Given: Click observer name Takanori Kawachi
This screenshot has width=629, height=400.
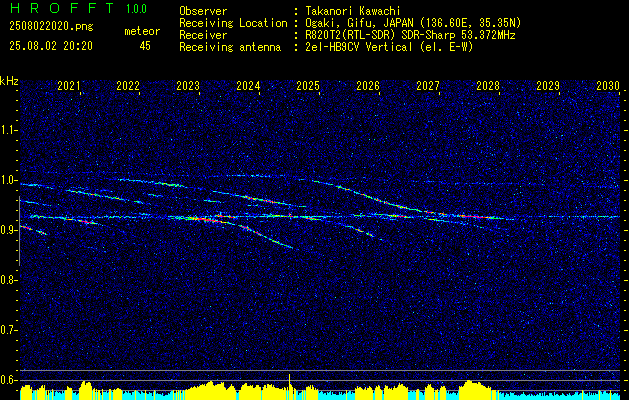Looking at the screenshot, I should pyautogui.click(x=352, y=11).
